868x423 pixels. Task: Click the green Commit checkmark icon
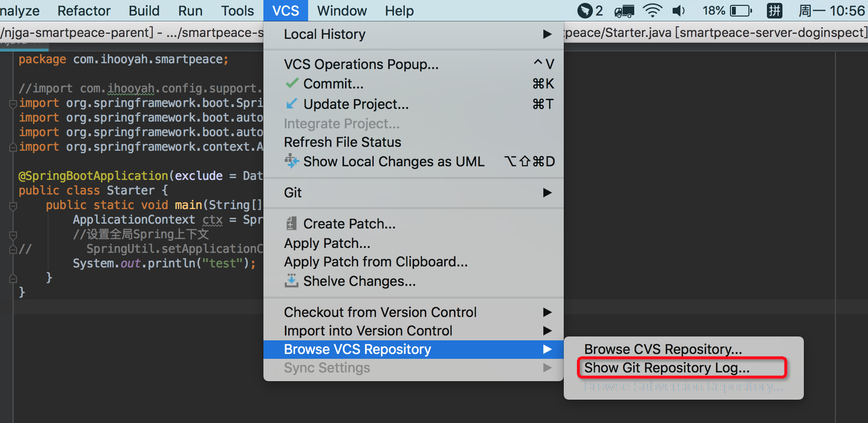click(292, 84)
